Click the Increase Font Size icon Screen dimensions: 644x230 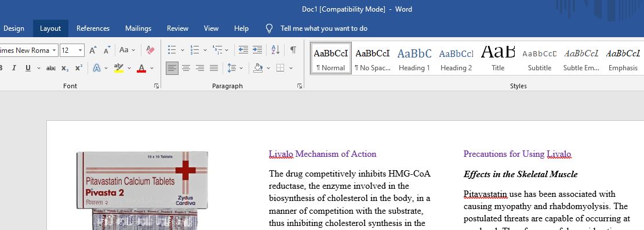(x=93, y=50)
